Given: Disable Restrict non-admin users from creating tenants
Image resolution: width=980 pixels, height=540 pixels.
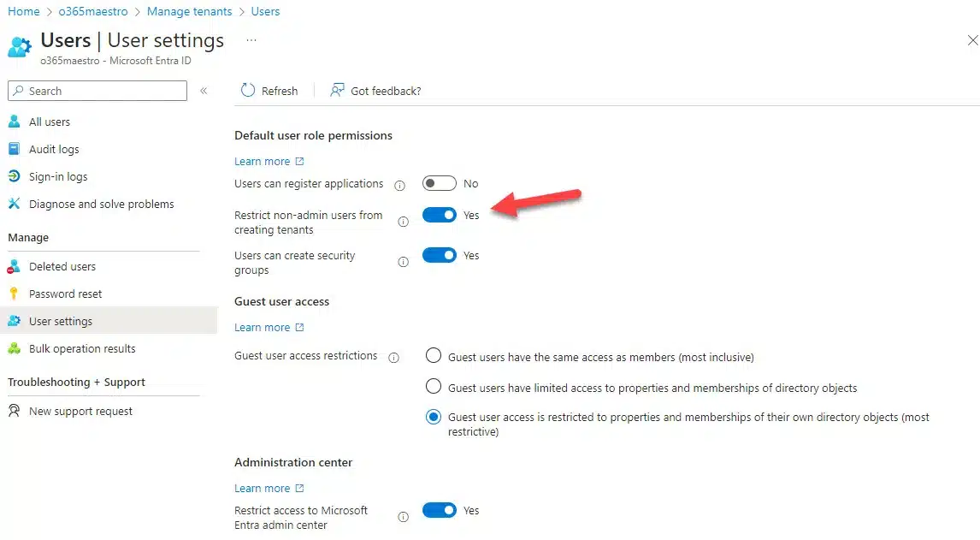Looking at the screenshot, I should (439, 216).
